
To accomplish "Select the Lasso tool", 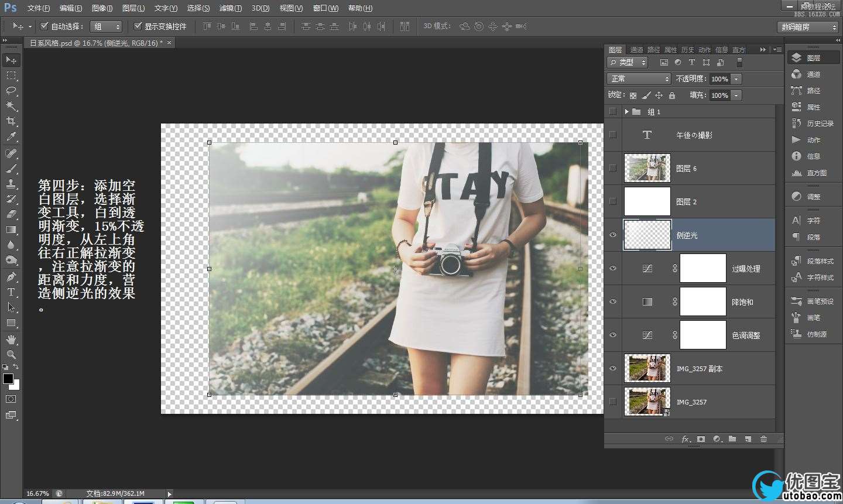I will point(11,91).
